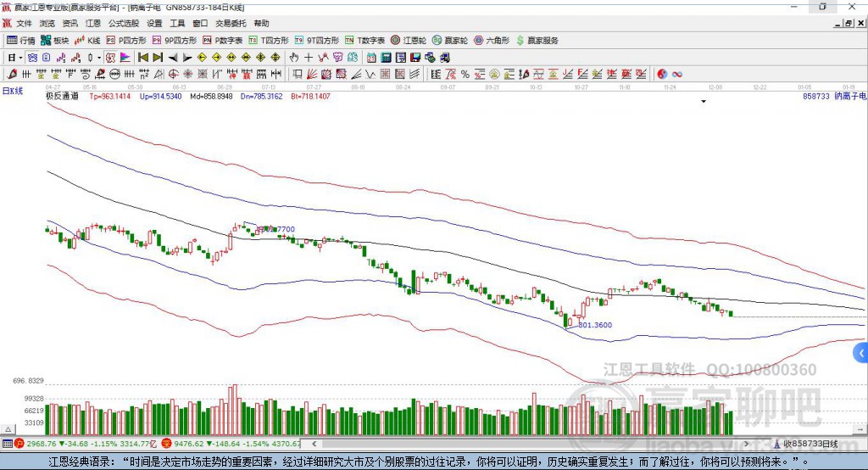Open the 9T四方形 tool
Image resolution: width=868 pixels, height=470 pixels.
click(x=317, y=41)
